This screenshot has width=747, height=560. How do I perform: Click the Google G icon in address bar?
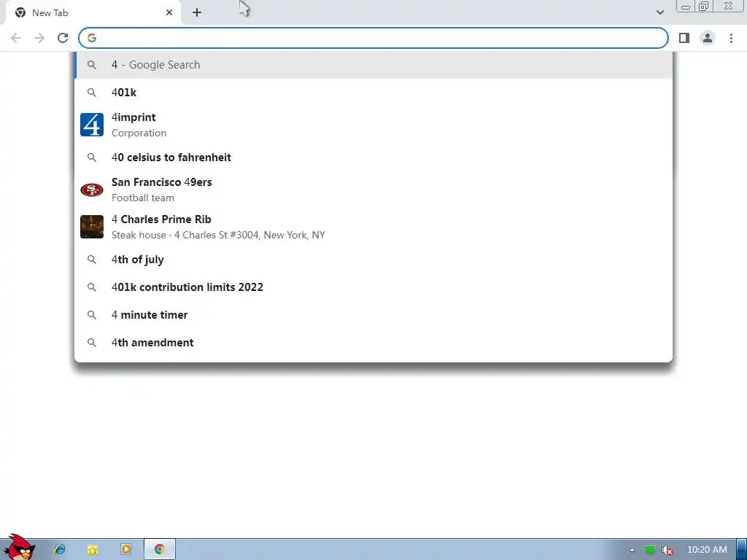(92, 38)
